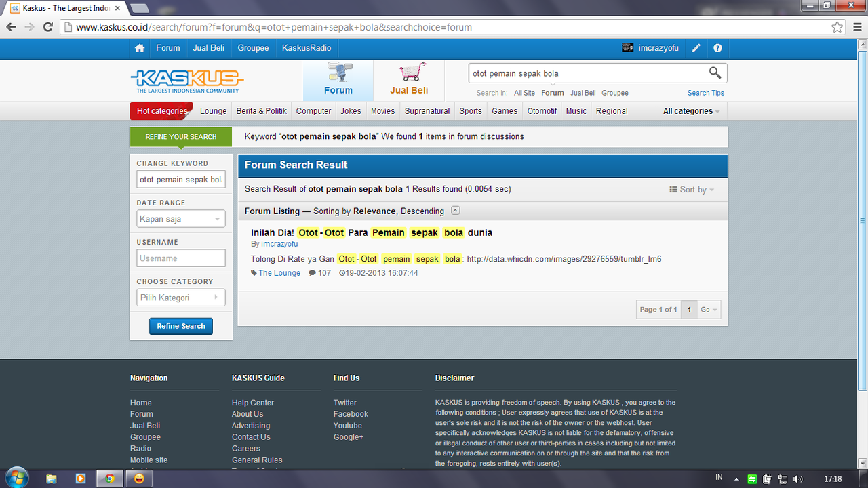Collapse the Forum Listing section

click(456, 211)
